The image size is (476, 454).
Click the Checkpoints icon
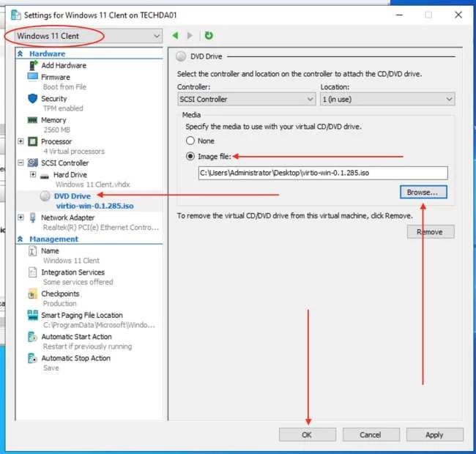[32, 294]
